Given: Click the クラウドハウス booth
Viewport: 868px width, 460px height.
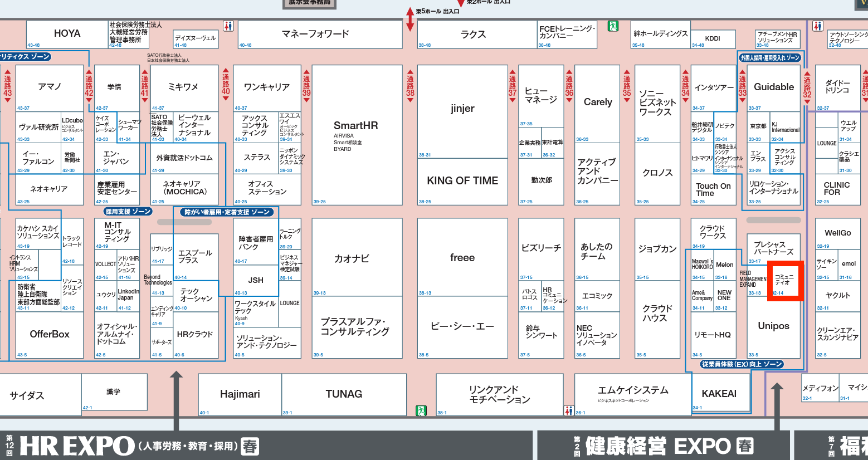Looking at the screenshot, I should (x=657, y=319).
